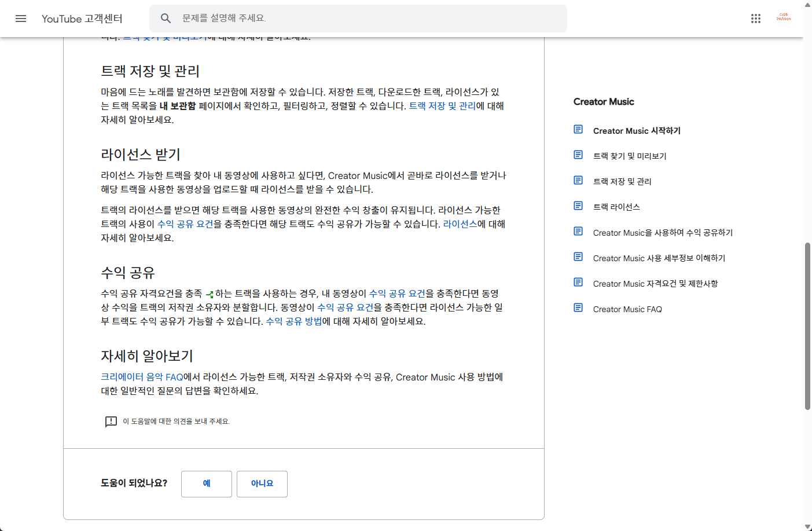Click the YouTube 고객센터 title

click(x=82, y=19)
